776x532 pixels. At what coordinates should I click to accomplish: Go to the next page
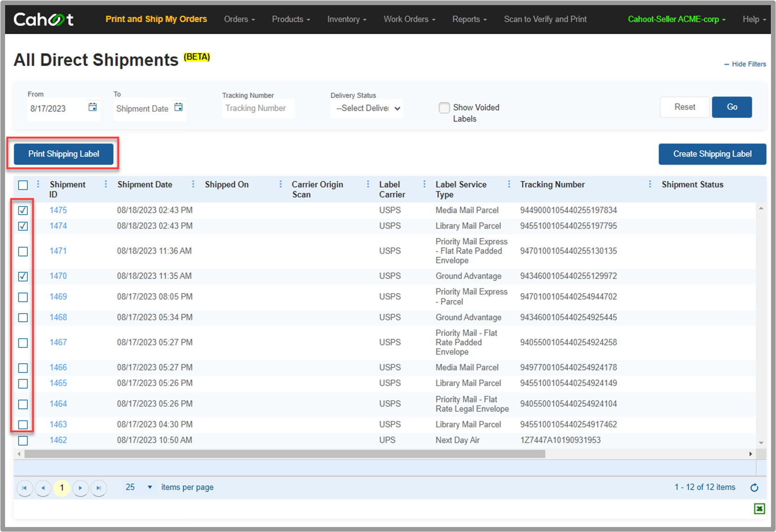click(x=80, y=488)
